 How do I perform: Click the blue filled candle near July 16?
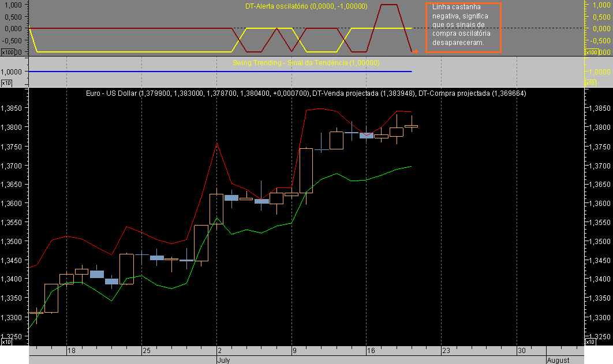(x=366, y=135)
